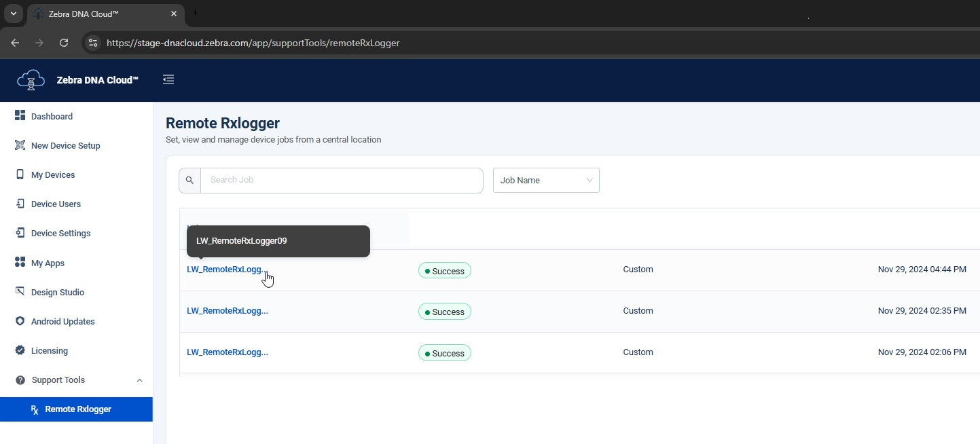The height and width of the screenshot is (444, 980).
Task: Collapse the Support Tools menu section
Action: tap(139, 380)
